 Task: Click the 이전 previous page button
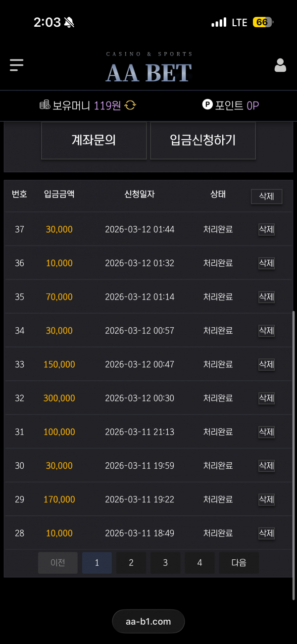pos(58,563)
